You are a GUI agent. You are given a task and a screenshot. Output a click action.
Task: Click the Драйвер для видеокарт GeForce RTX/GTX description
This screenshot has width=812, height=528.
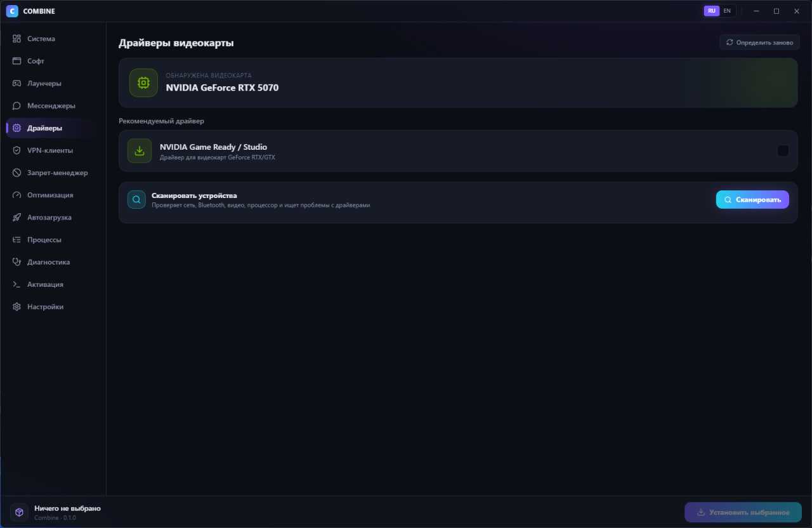click(218, 157)
